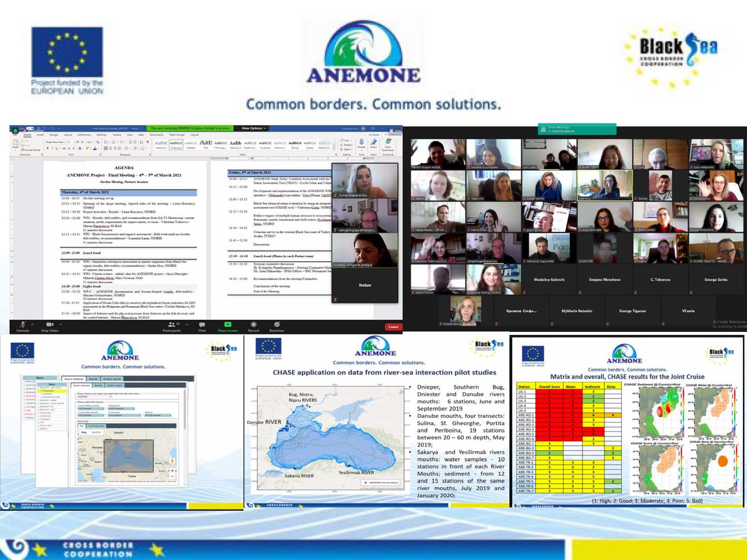Expand audio options arrow next to Unmute

32,324
